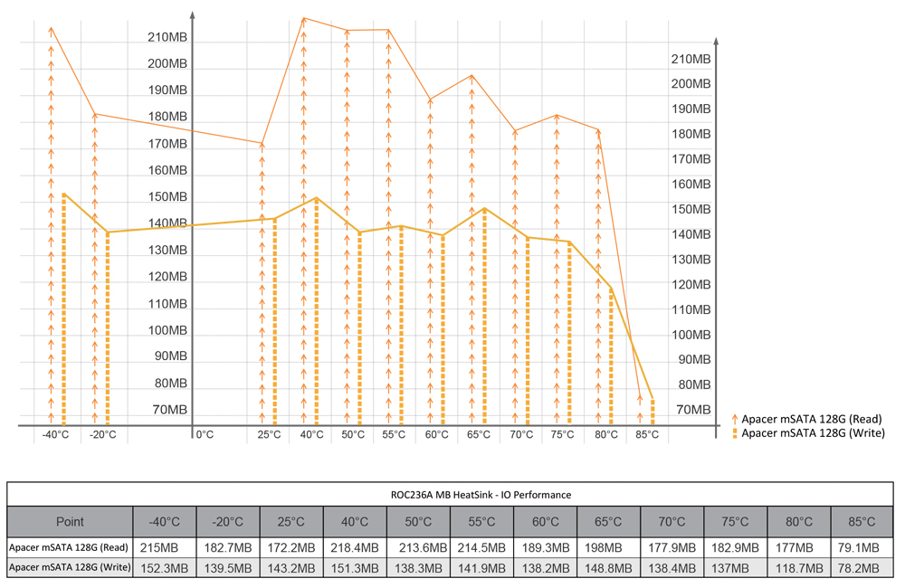Click the Write line point at 65°C
The height and width of the screenshot is (588, 905).
(x=485, y=209)
